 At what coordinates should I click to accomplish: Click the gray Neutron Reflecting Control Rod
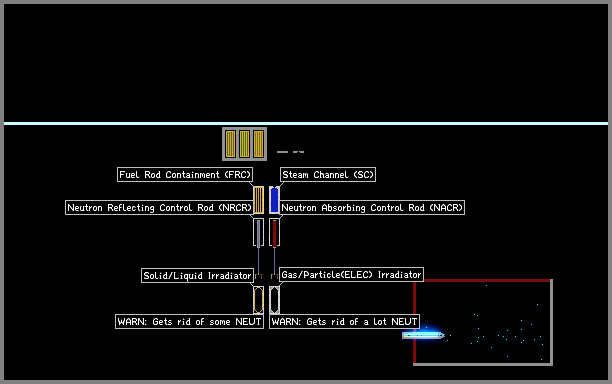[x=258, y=233]
